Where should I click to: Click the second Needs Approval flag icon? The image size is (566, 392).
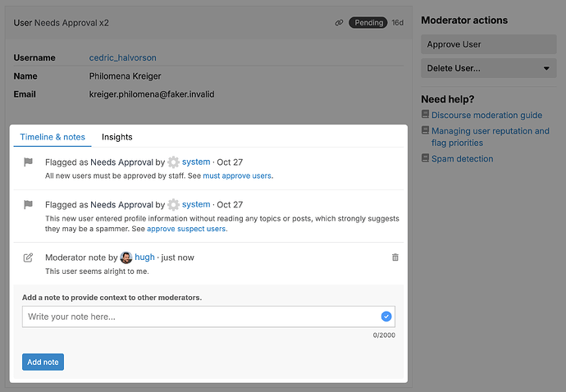[x=28, y=205]
